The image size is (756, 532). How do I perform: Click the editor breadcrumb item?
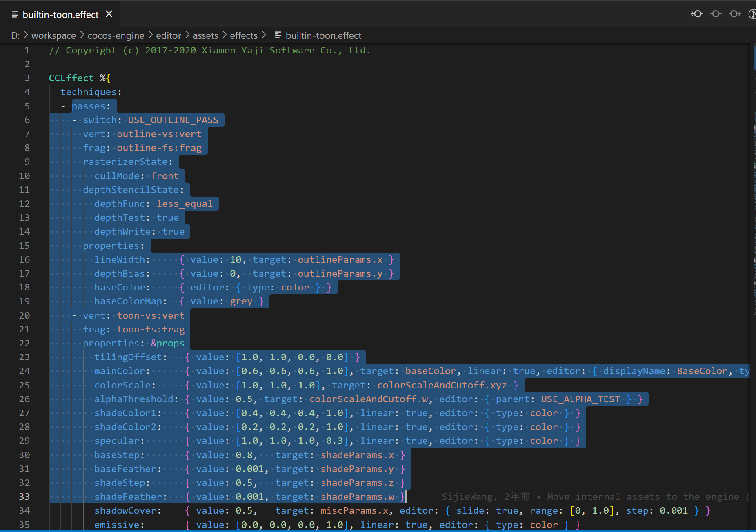coord(168,35)
